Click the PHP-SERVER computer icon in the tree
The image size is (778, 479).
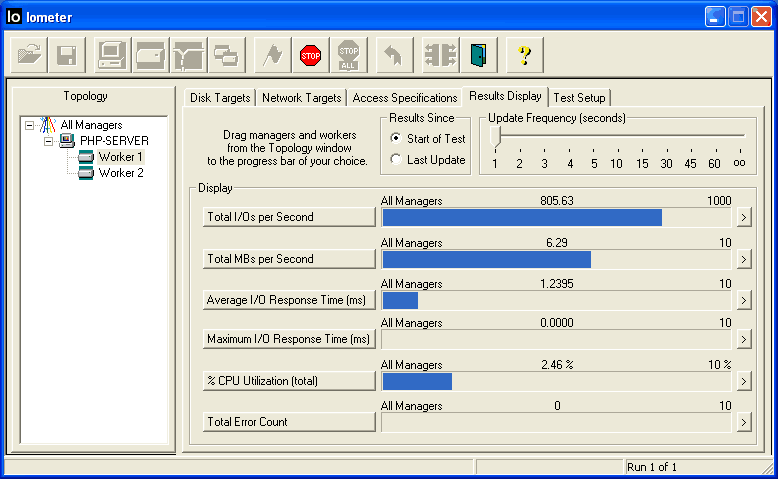pos(67,140)
